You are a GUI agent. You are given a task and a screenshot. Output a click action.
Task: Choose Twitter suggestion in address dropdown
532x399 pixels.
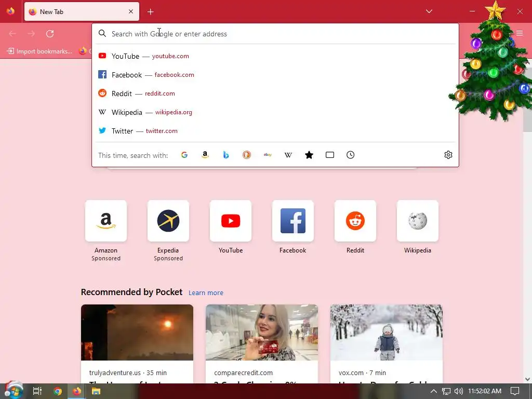coord(275,130)
